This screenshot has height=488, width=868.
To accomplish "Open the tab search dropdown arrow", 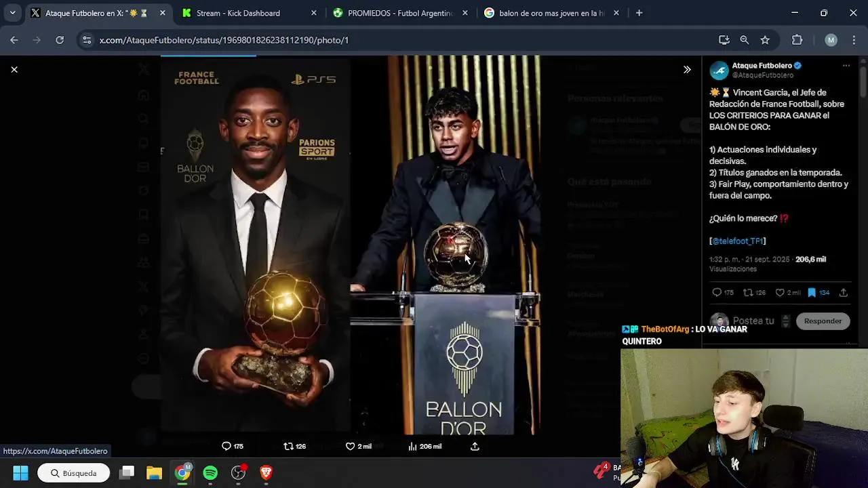I will 12,13.
